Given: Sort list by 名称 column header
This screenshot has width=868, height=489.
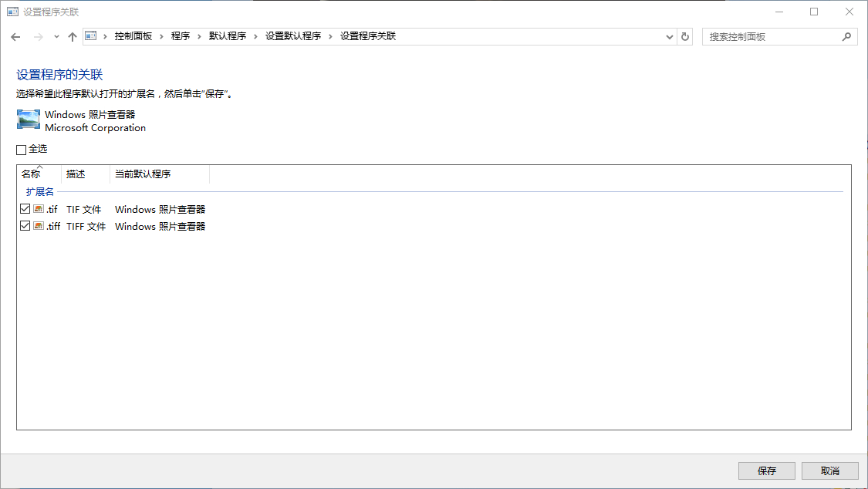Looking at the screenshot, I should tap(39, 174).
